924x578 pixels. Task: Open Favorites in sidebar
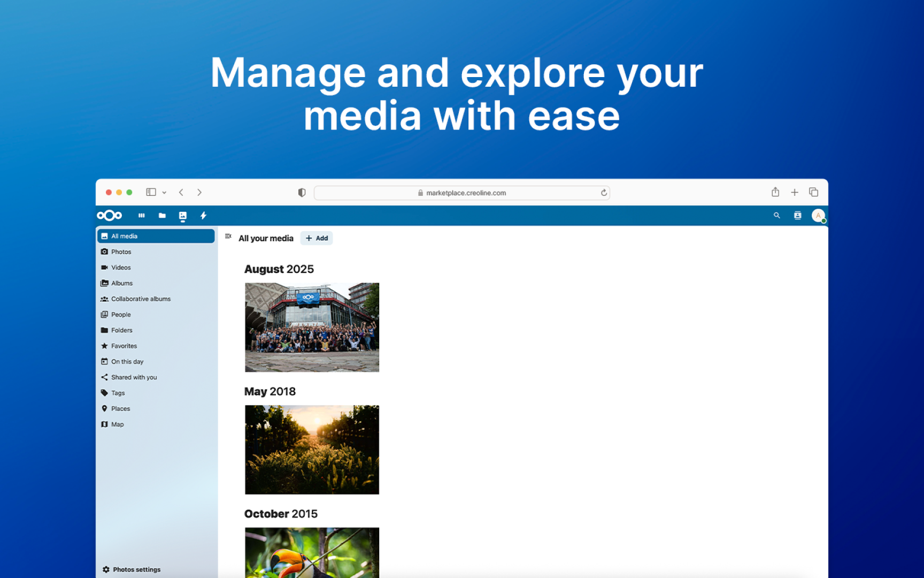(x=156, y=346)
